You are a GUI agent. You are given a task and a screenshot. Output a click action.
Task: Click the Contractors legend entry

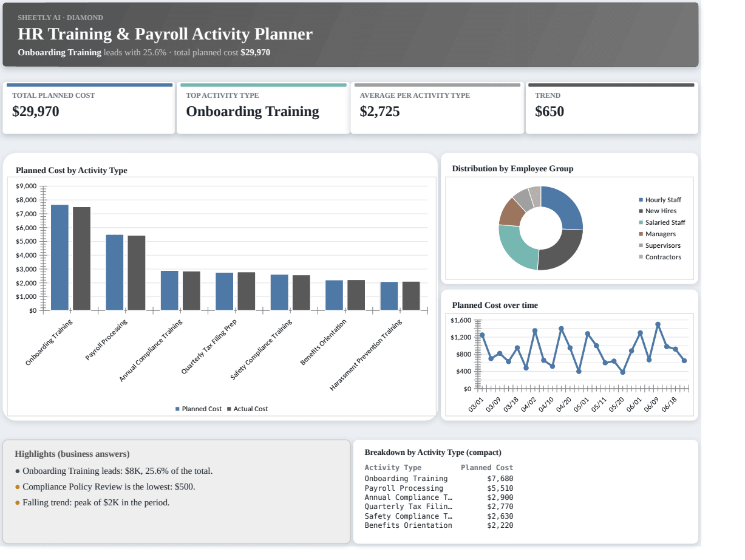click(660, 257)
